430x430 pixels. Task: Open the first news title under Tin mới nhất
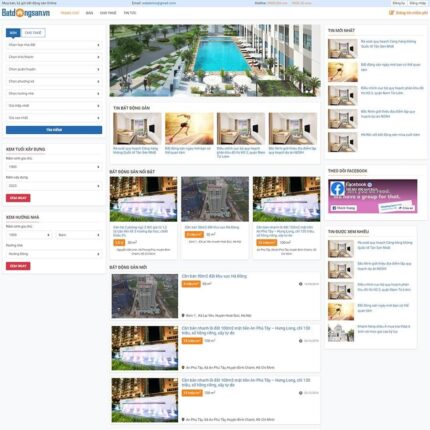[388, 44]
